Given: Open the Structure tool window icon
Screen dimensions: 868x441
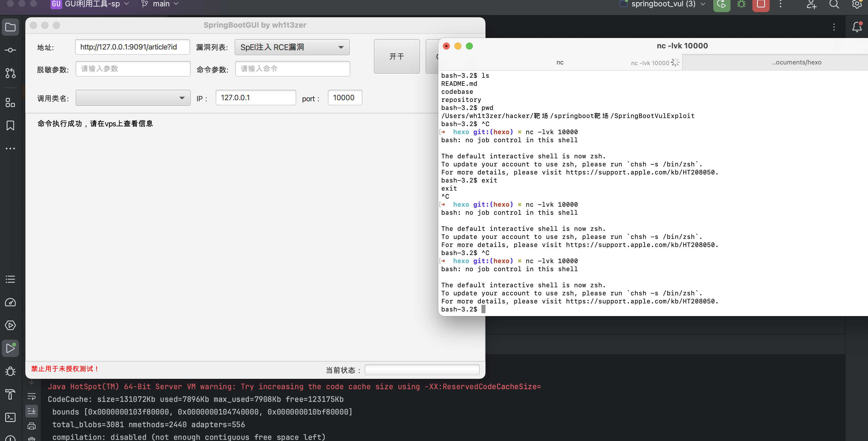Looking at the screenshot, I should click(10, 102).
